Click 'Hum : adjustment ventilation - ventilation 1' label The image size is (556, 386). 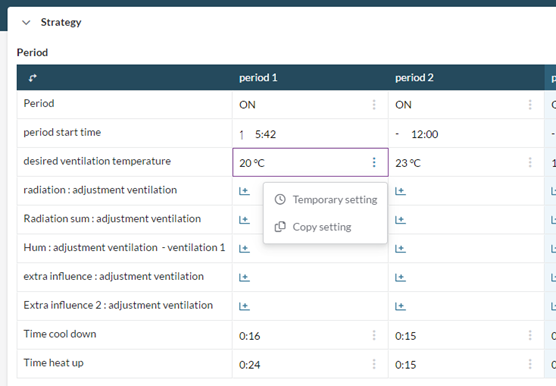(x=124, y=247)
